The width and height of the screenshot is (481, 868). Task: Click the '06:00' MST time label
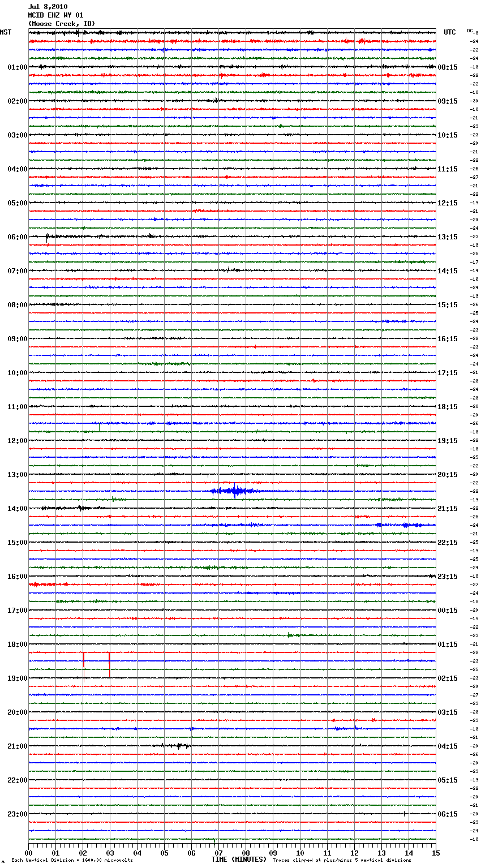click(18, 237)
